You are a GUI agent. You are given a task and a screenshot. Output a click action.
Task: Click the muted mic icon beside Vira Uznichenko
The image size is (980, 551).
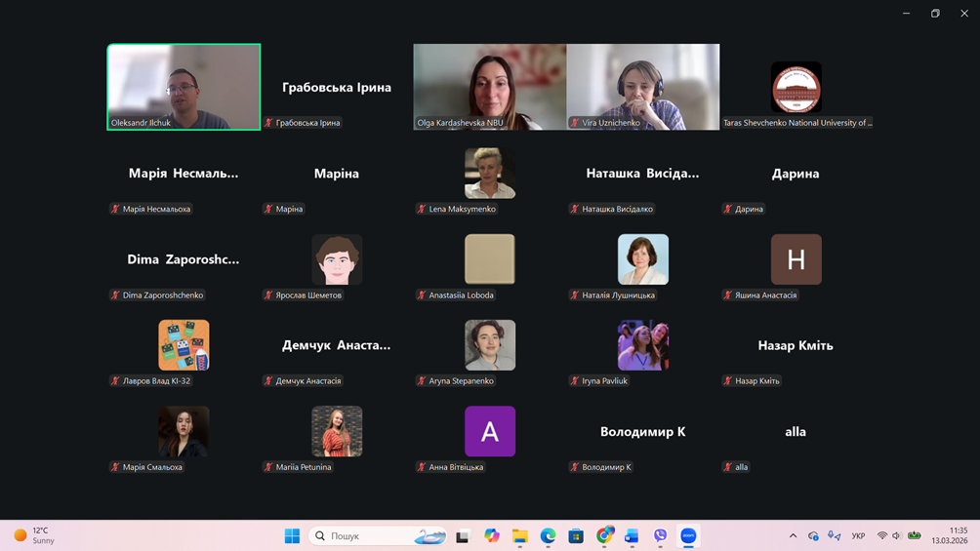[x=575, y=123]
